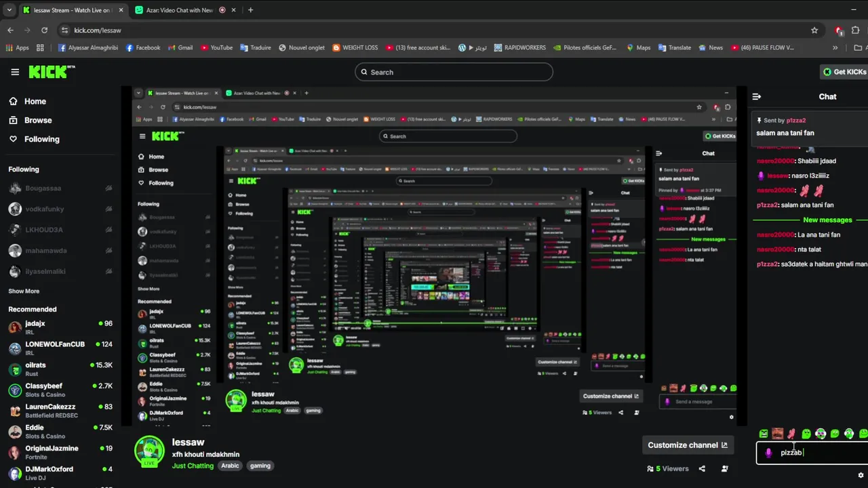
Task: Click Customize channel button
Action: (x=688, y=445)
